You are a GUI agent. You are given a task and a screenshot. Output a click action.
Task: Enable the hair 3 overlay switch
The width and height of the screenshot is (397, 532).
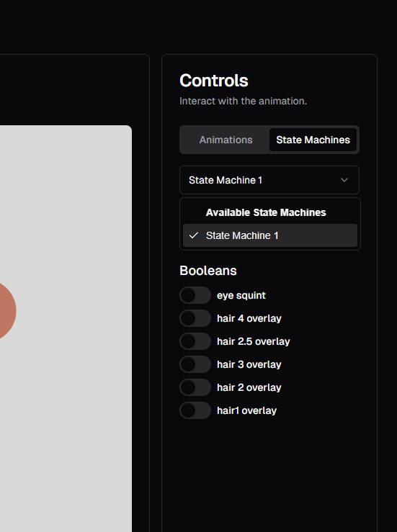tap(195, 364)
